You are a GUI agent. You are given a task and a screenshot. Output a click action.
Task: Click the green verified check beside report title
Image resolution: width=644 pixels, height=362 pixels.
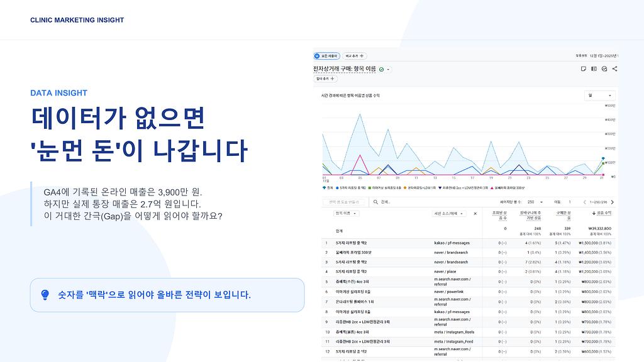(x=382, y=69)
